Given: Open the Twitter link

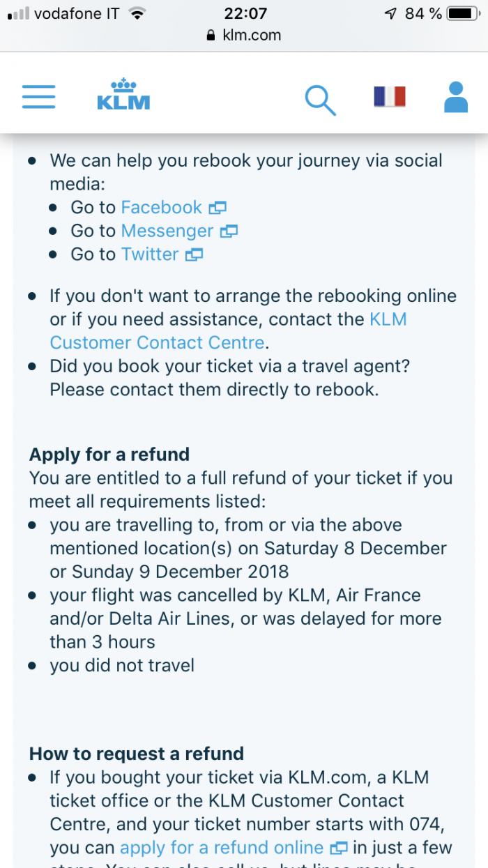Looking at the screenshot, I should click(150, 254).
